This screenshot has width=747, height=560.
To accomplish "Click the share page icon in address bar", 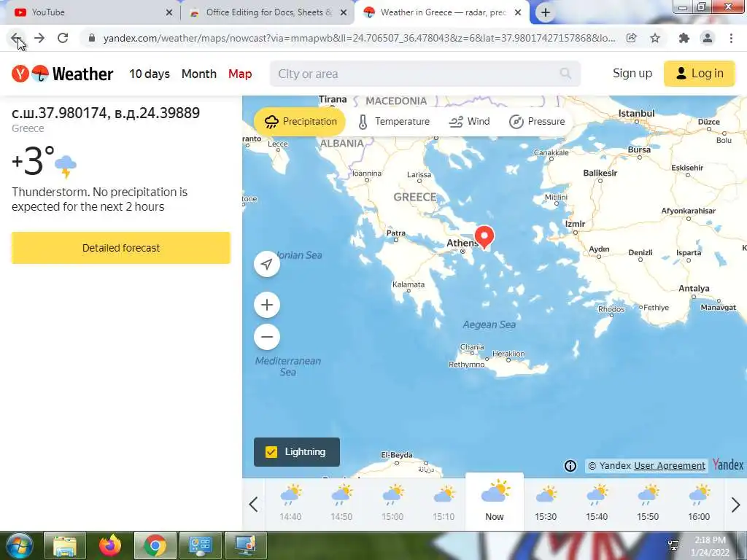I will 632,38.
